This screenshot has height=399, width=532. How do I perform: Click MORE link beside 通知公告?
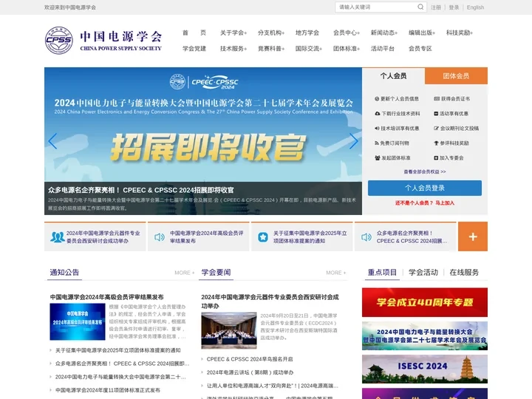185,273
